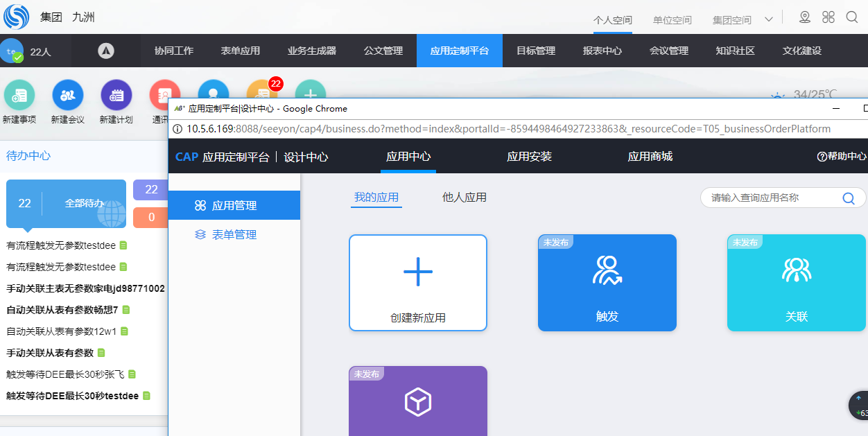Open the 触发 application tile
Viewport: 868px width, 436px height.
(607, 283)
